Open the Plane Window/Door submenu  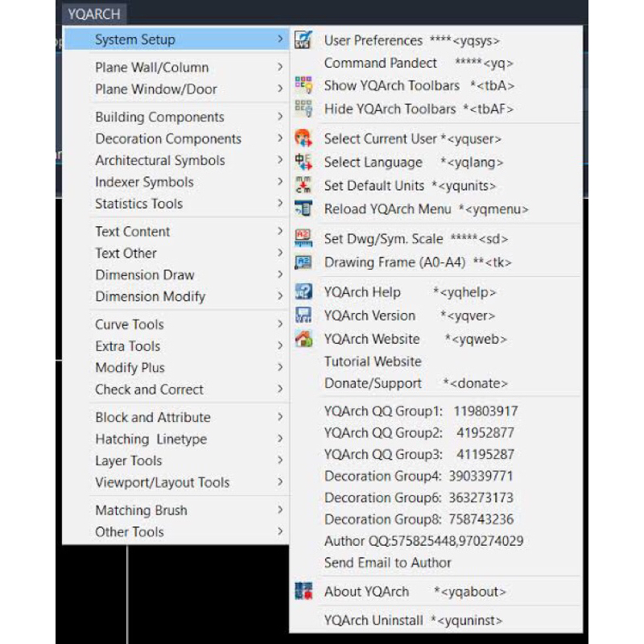[x=176, y=89]
